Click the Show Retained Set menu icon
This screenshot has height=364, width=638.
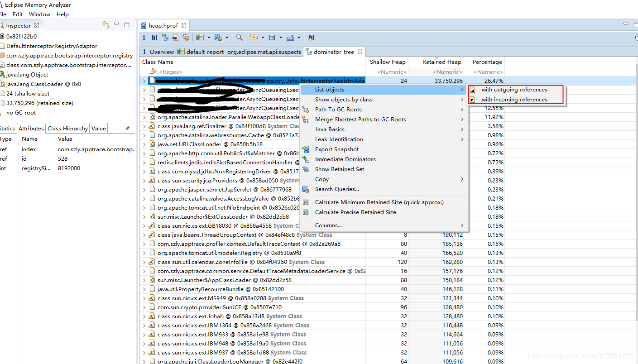(306, 169)
